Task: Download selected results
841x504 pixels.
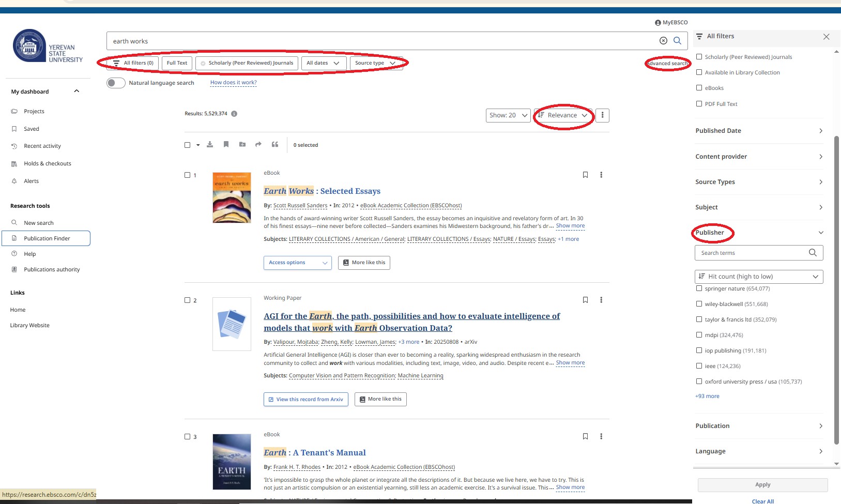Action: click(210, 145)
